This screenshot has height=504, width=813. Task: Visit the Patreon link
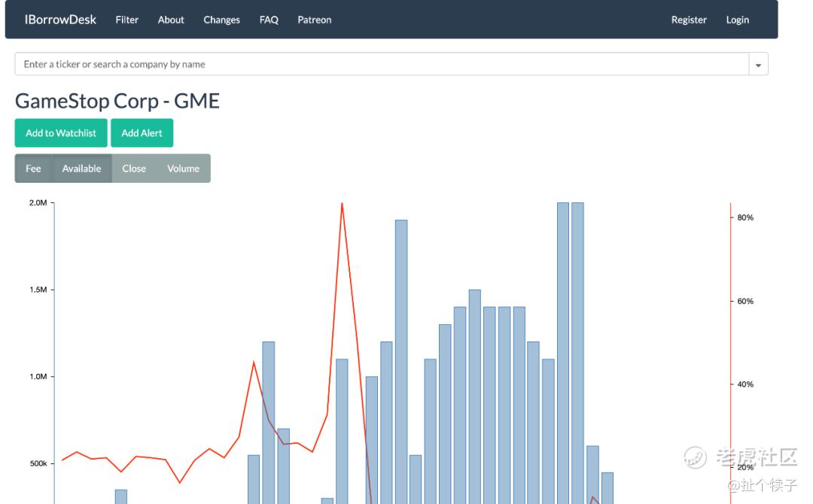(314, 20)
